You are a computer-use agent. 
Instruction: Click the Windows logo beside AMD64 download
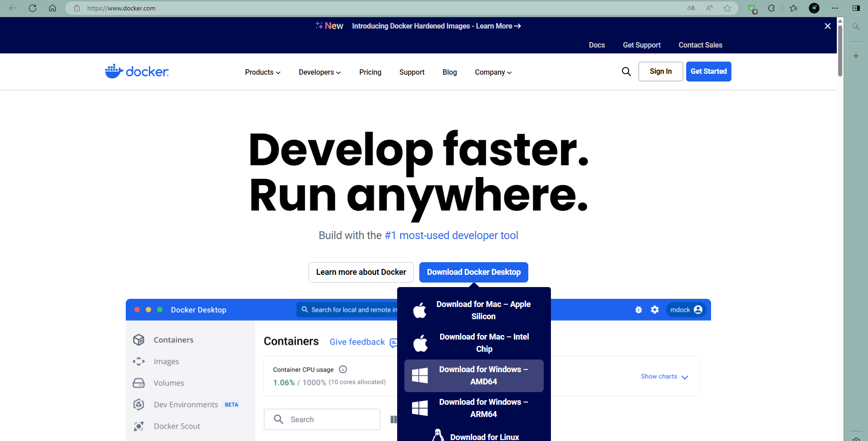pyautogui.click(x=420, y=375)
